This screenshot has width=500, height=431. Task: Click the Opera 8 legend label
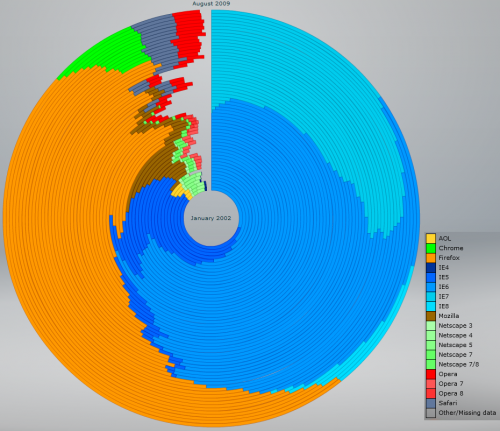451,393
